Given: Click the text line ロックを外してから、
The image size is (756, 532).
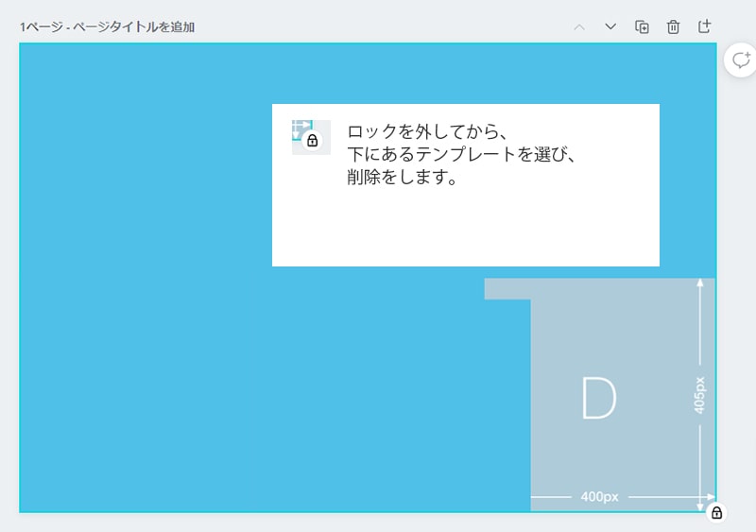Looking at the screenshot, I should [x=428, y=131].
